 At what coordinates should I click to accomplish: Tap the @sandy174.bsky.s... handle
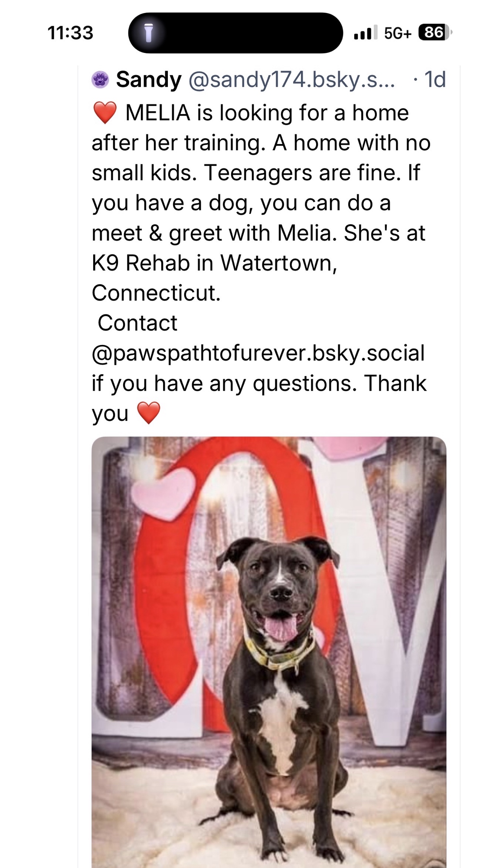(x=291, y=80)
